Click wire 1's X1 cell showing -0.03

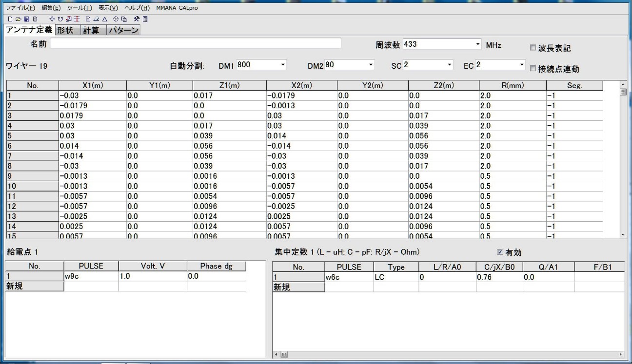pyautogui.click(x=92, y=96)
